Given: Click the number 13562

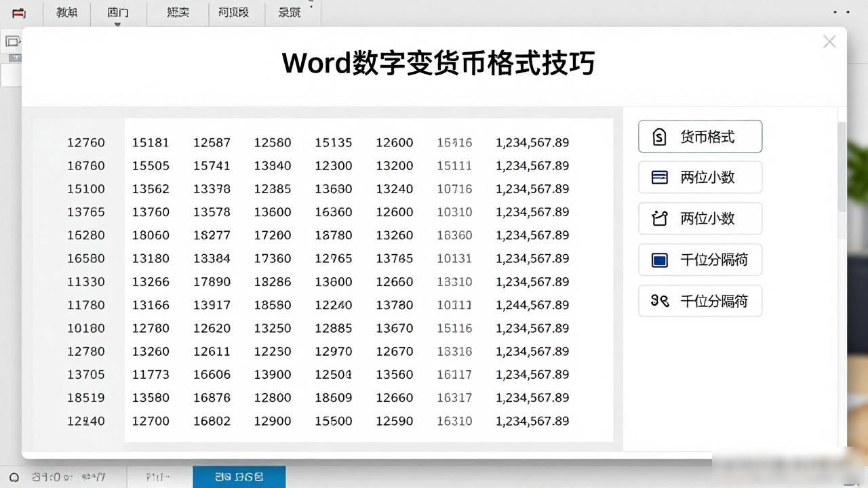Looking at the screenshot, I should point(151,189).
